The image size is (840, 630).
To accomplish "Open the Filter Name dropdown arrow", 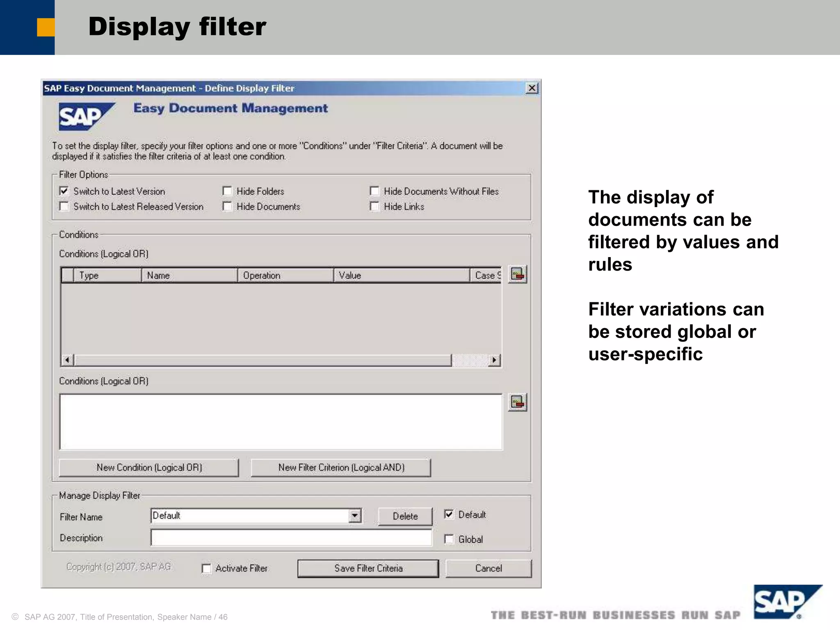I will pyautogui.click(x=355, y=516).
